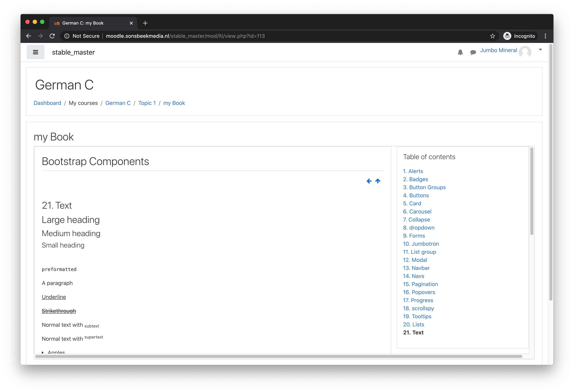Open chapter 1. Alerts
Image resolution: width=574 pixels, height=392 pixels.
(x=413, y=171)
